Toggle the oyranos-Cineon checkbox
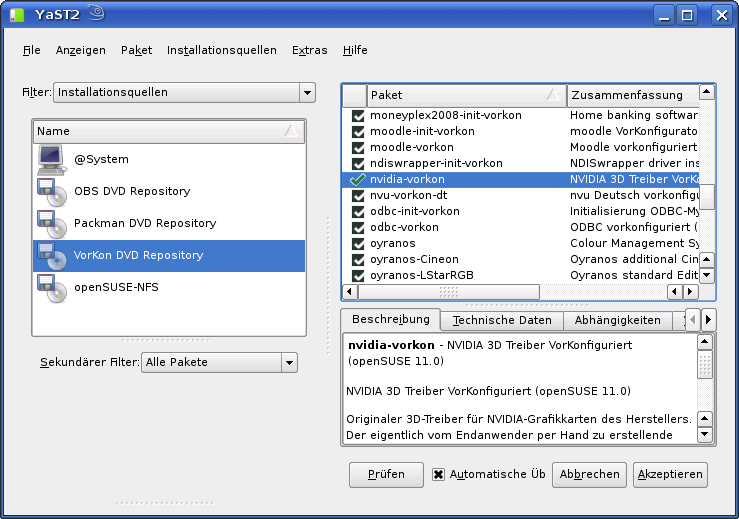The width and height of the screenshot is (739, 519). pos(358,260)
